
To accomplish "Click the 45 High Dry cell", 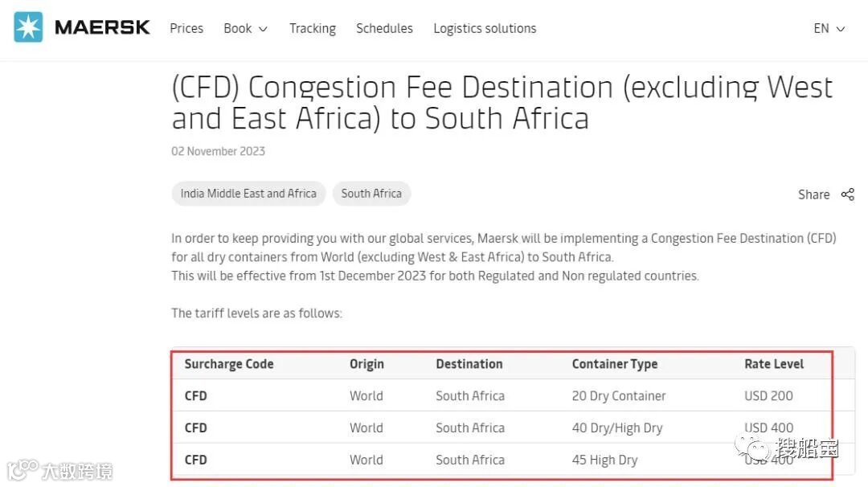I will [604, 460].
